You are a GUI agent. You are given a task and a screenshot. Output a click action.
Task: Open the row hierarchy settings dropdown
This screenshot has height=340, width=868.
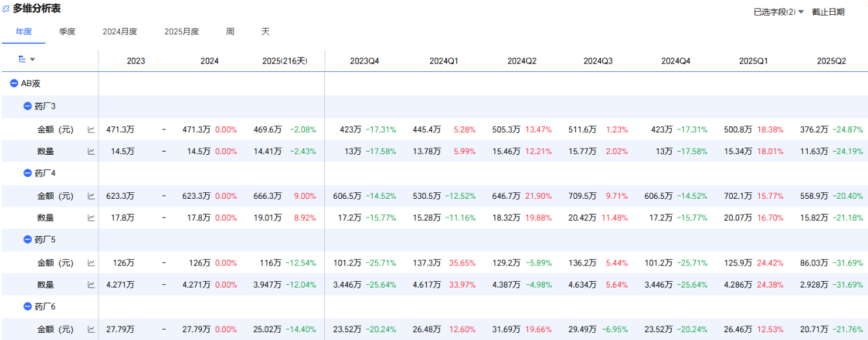tap(26, 60)
